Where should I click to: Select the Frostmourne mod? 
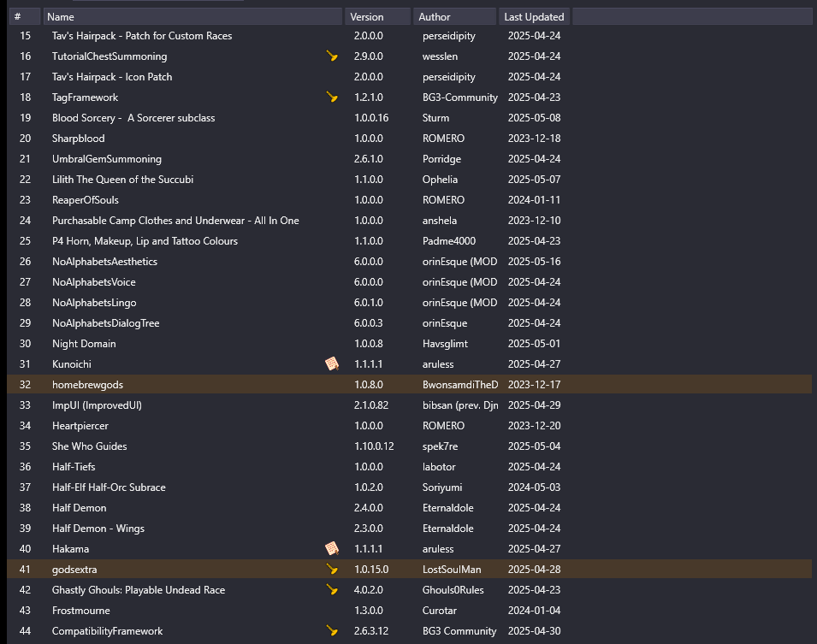click(80, 610)
